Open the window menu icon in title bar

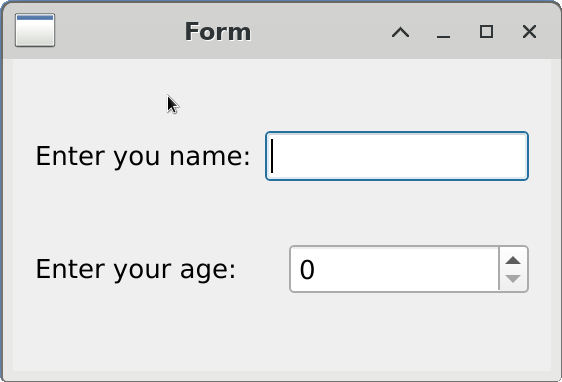pos(35,30)
